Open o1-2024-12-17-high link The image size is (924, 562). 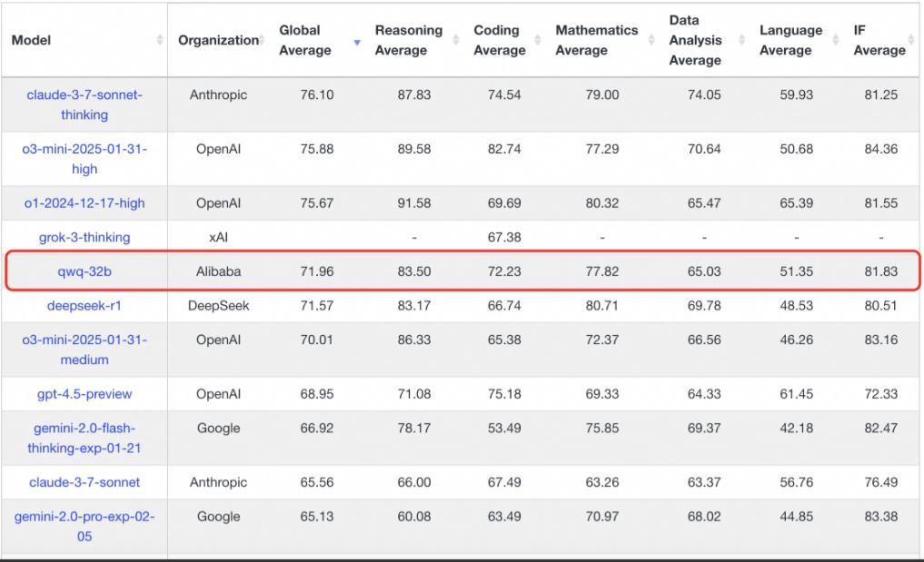[x=84, y=203]
